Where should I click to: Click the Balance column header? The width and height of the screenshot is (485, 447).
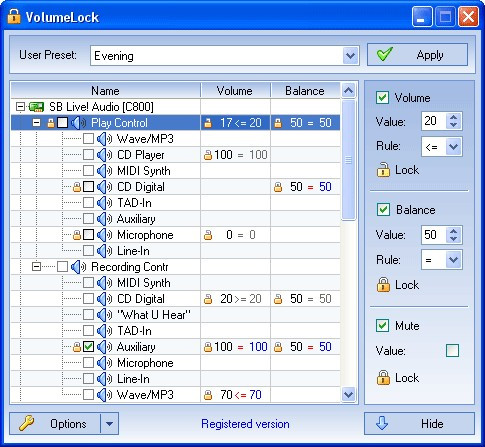coord(305,91)
